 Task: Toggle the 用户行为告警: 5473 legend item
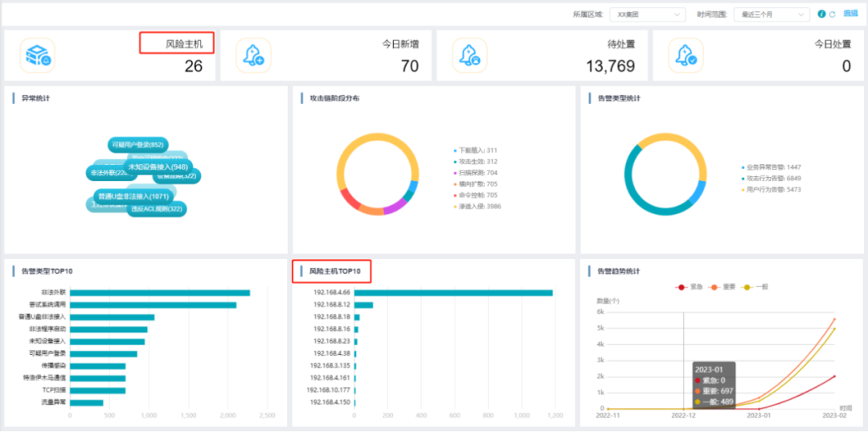point(771,189)
